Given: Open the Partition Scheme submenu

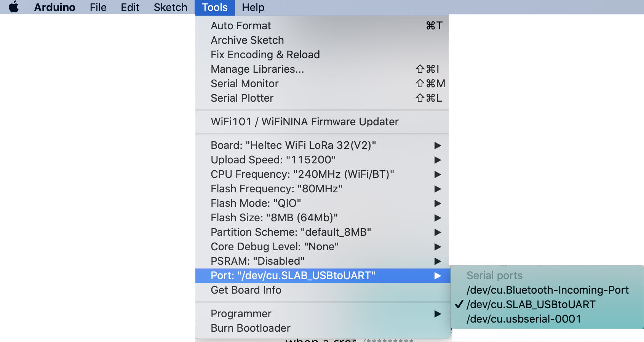Looking at the screenshot, I should [x=291, y=232].
